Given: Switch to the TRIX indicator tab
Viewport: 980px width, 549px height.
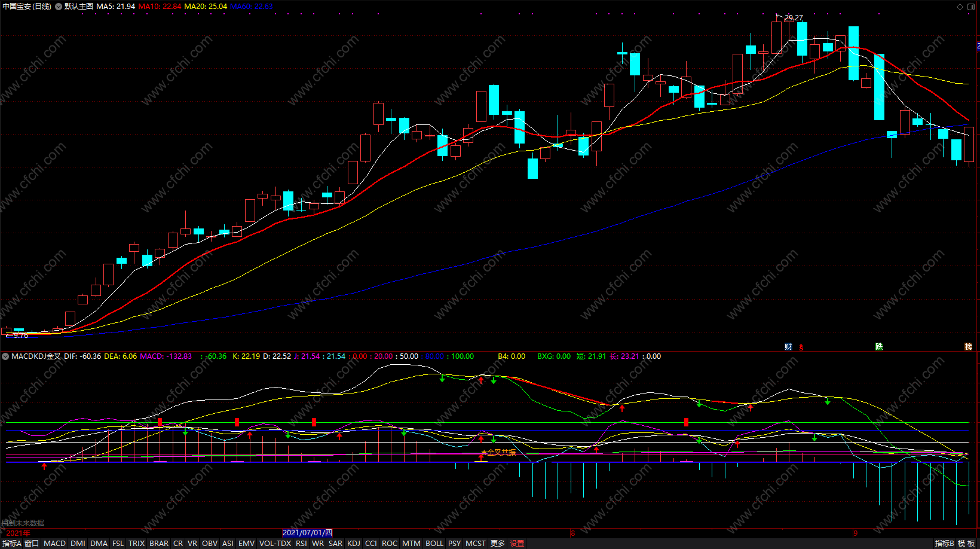Looking at the screenshot, I should [x=137, y=544].
